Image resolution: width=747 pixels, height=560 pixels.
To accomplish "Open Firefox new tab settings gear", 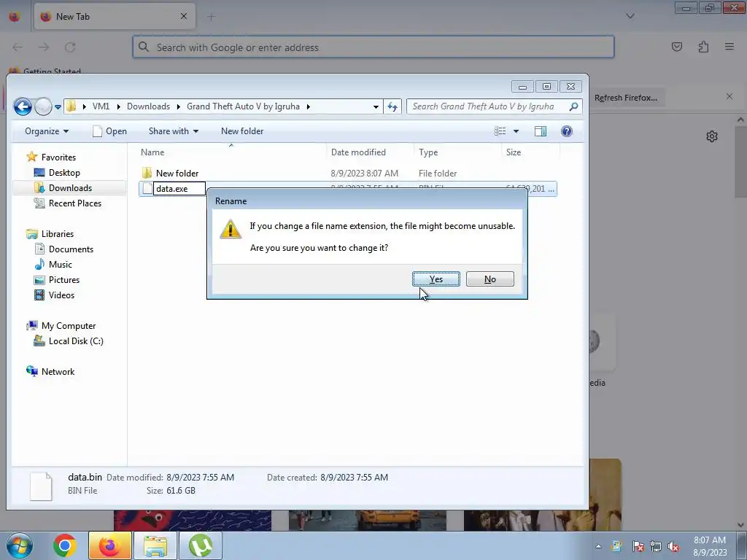I will click(712, 136).
